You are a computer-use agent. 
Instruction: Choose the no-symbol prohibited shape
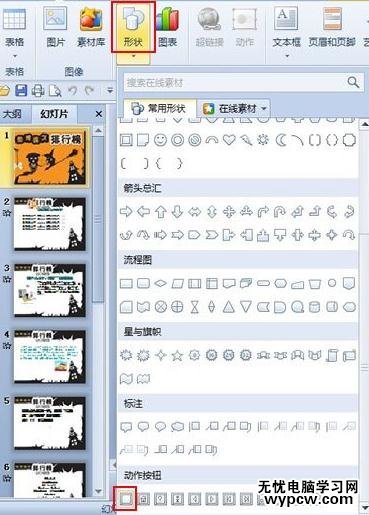pyautogui.click(x=195, y=140)
